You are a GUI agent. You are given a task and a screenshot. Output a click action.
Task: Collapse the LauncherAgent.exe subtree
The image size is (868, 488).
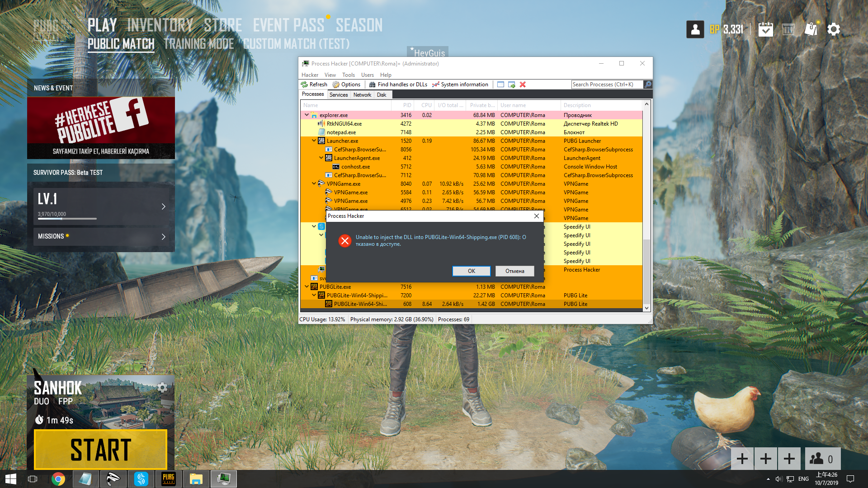tap(321, 158)
